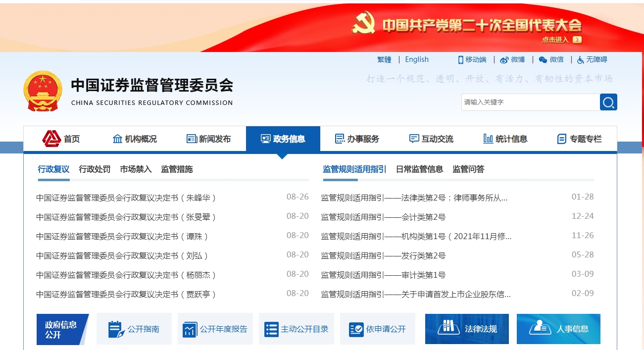Click 点击进入 on the Party congress banner
Image resolution: width=644 pixels, height=350 pixels.
click(557, 39)
